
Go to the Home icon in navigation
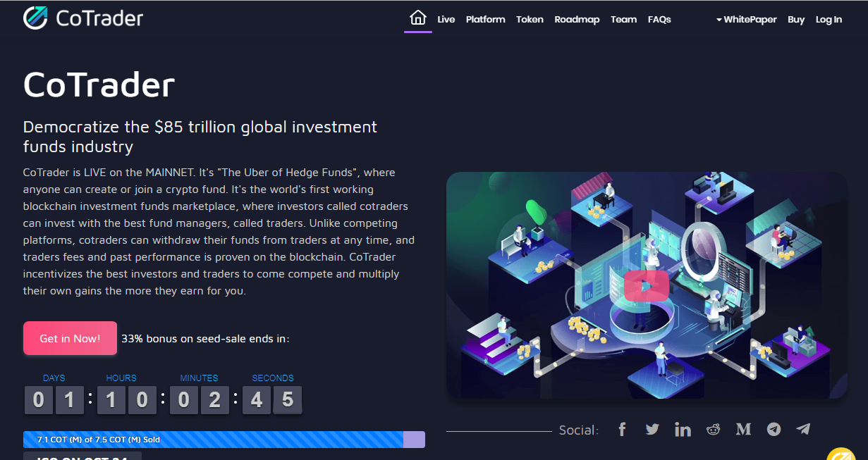pos(418,18)
